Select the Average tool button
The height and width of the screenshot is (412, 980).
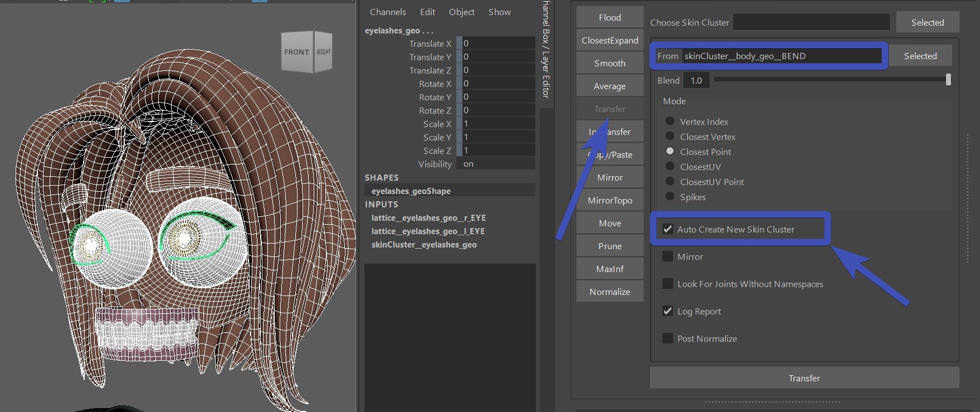[x=610, y=86]
